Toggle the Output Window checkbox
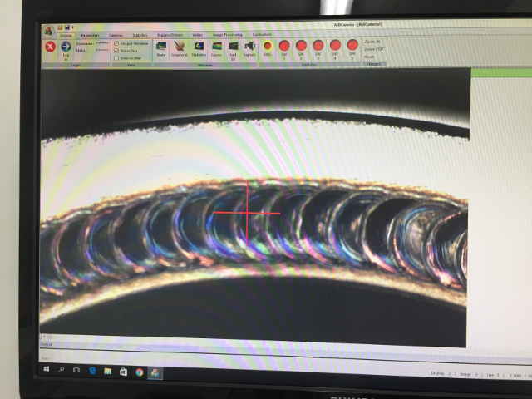This screenshot has width=532, height=399. (116, 43)
